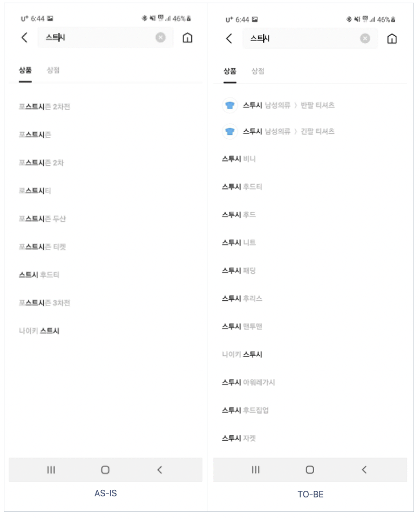Screen dimensions: 420x519
Task: Select the 스투시 비니 suggestion
Action: click(239, 159)
